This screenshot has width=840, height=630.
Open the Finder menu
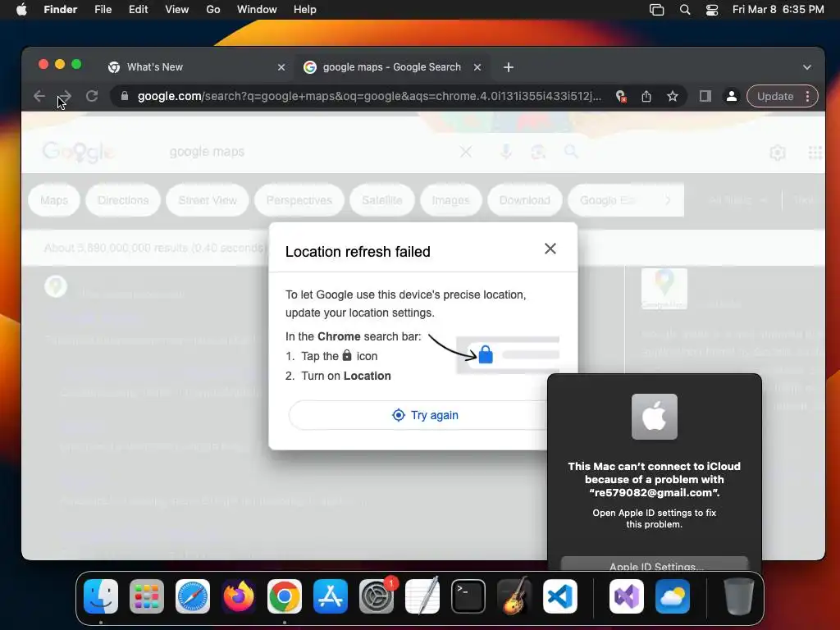[61, 10]
